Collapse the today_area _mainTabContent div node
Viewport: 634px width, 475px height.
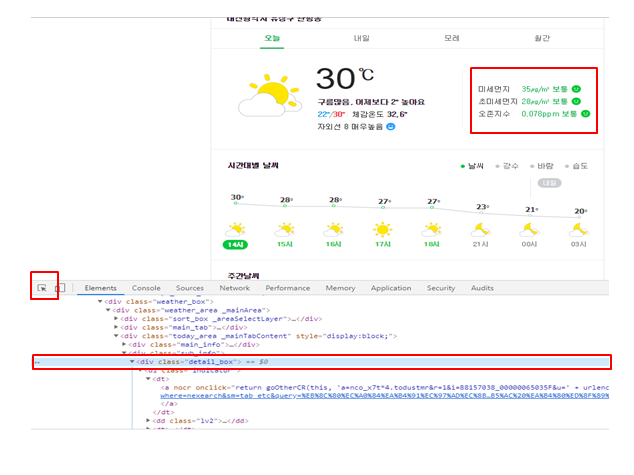click(116, 336)
